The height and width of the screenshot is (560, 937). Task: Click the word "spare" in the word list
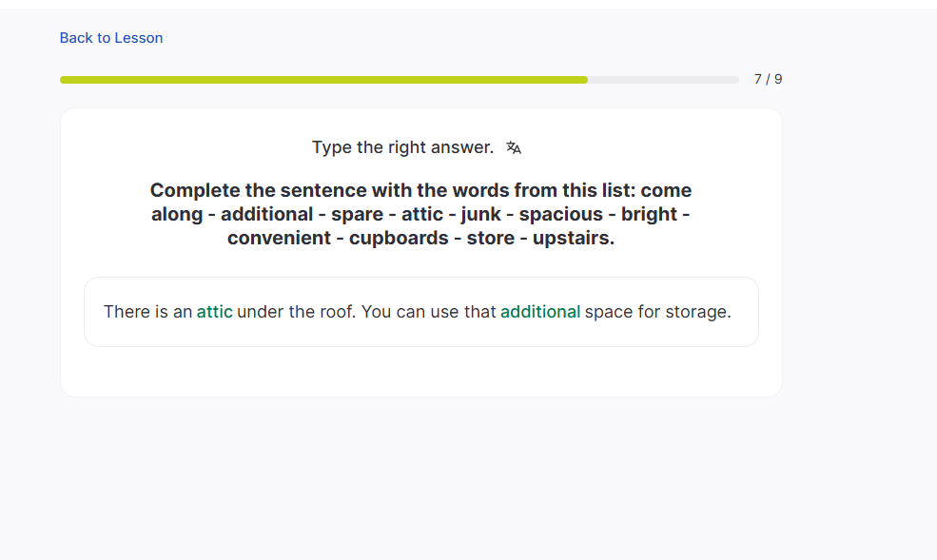coord(357,214)
